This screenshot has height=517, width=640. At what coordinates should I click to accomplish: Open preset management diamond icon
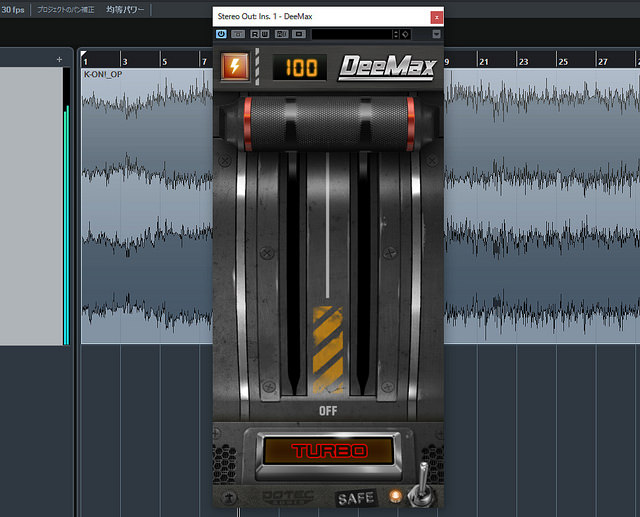[x=405, y=34]
